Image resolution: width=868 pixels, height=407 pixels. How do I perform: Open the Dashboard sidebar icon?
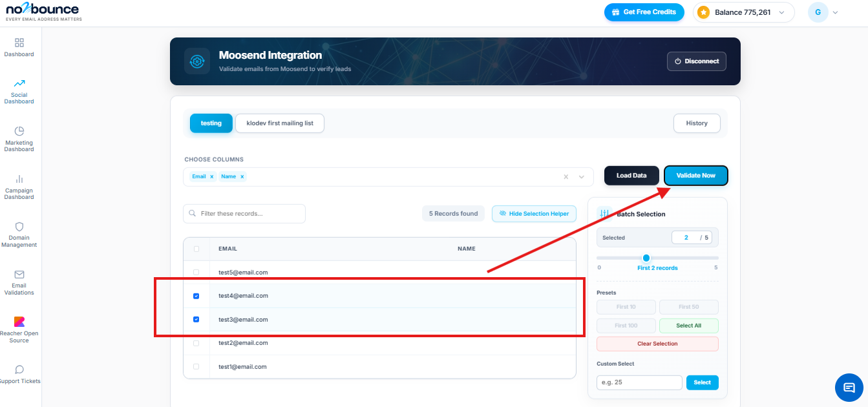click(19, 43)
